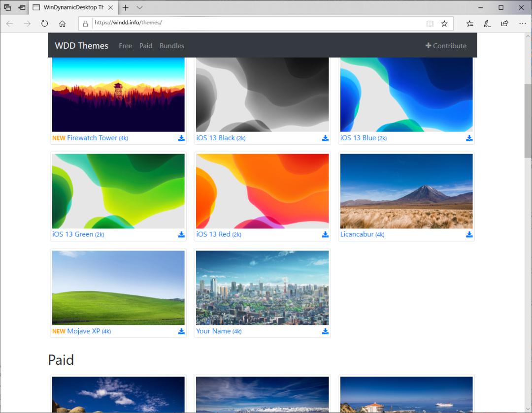Open the Share this page option
This screenshot has width=532, height=413.
point(505,23)
